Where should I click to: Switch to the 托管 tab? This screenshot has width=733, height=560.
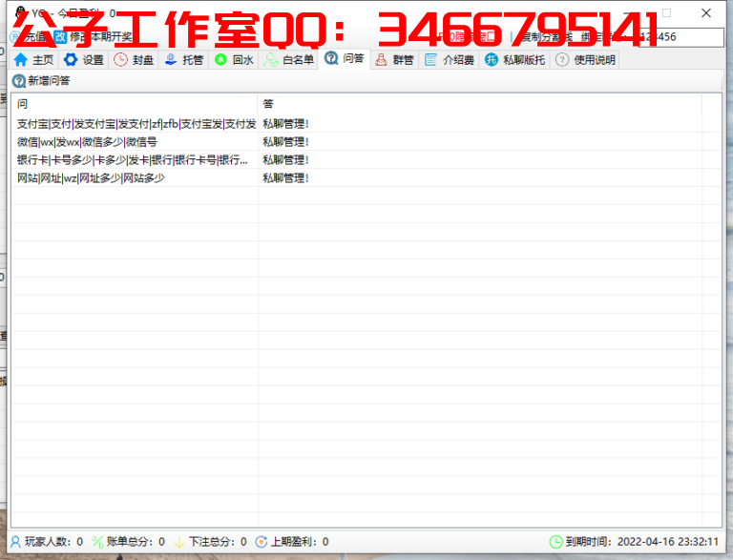tap(183, 60)
